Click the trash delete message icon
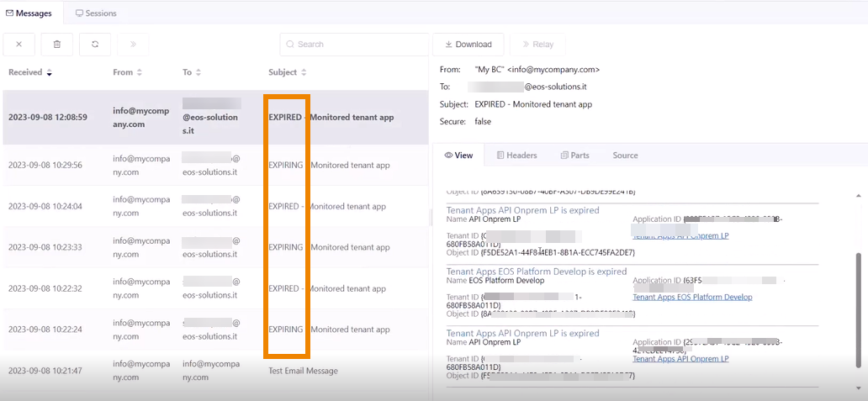868x401 pixels. point(57,45)
